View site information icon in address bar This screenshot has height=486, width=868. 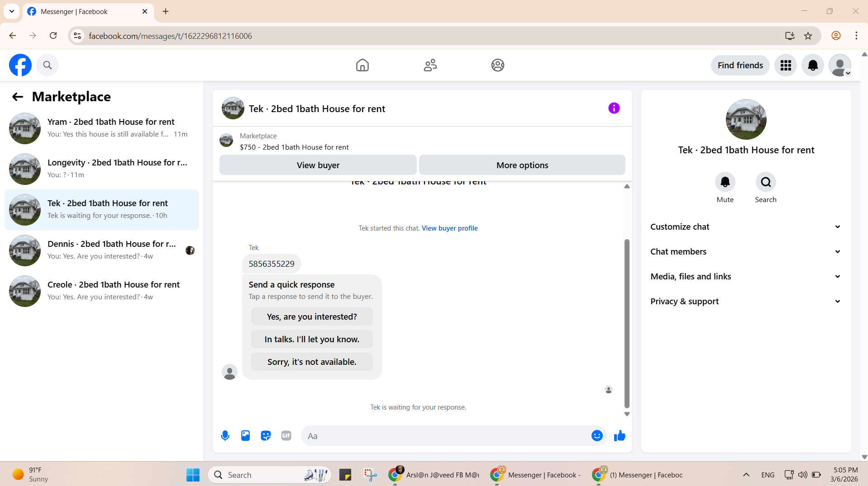(x=77, y=36)
